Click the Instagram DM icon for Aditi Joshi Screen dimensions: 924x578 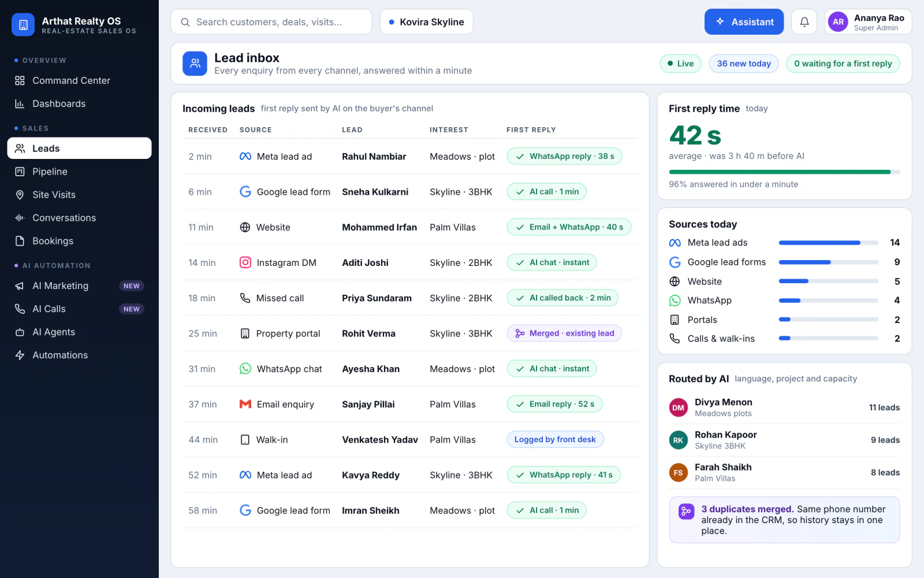(x=245, y=262)
